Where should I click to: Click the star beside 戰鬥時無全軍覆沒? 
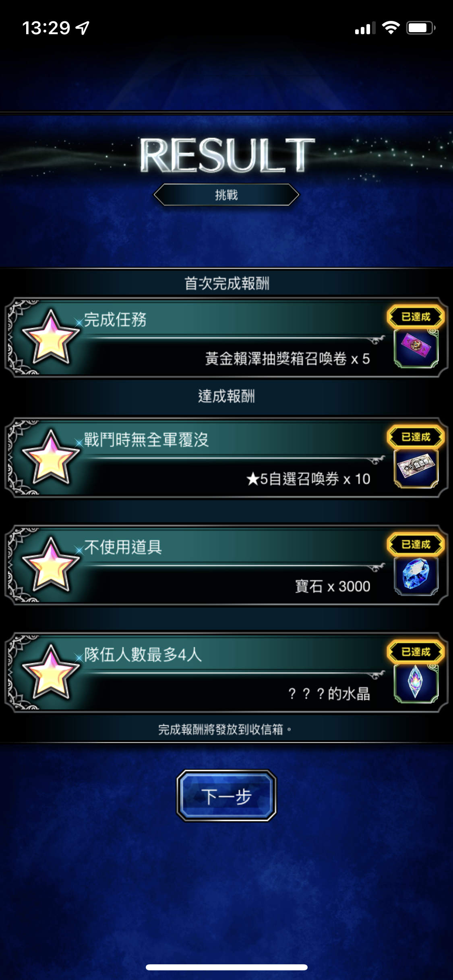click(x=51, y=457)
